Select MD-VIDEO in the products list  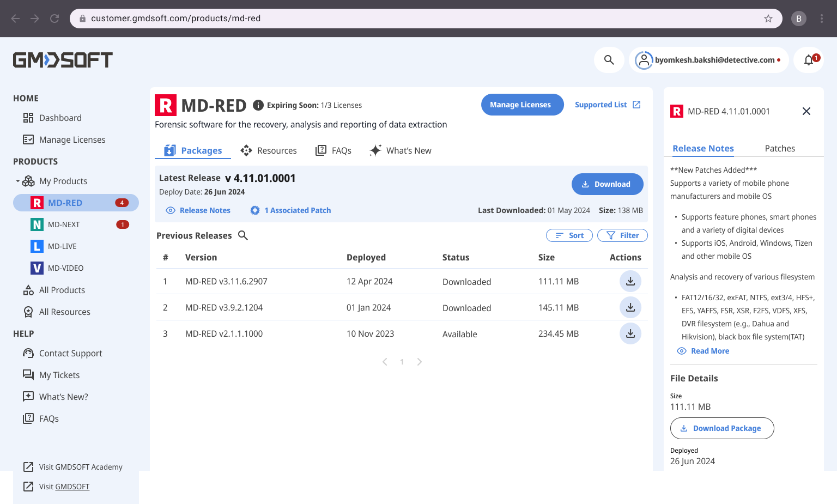57,268
